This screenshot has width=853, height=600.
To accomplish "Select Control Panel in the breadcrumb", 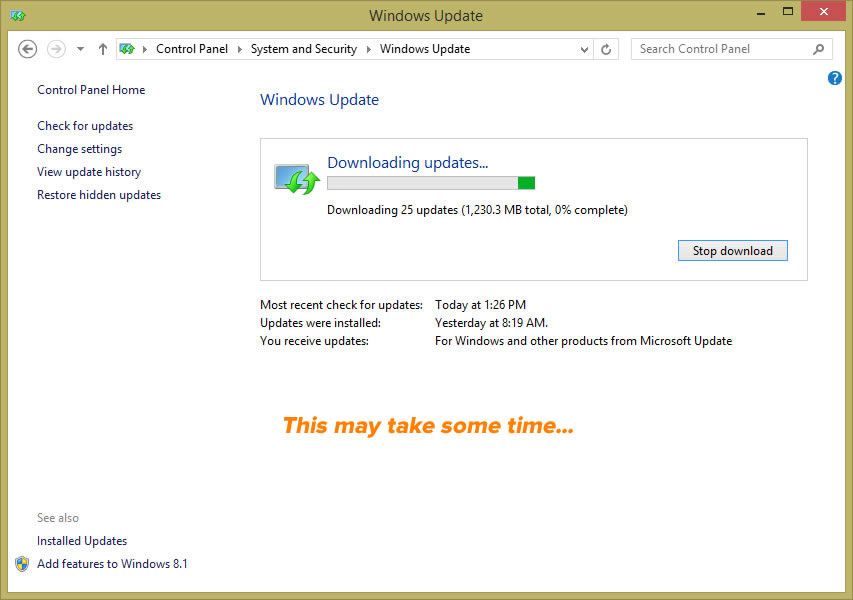I will coord(192,49).
